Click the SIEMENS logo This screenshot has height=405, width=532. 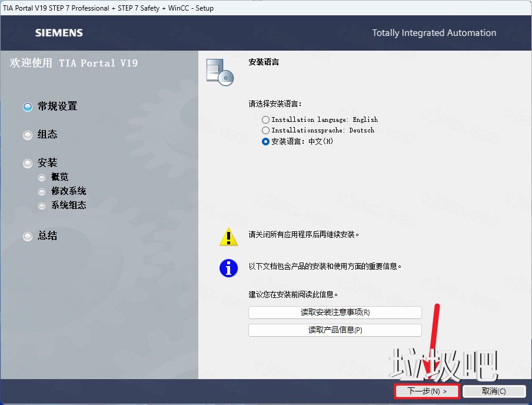click(x=58, y=33)
